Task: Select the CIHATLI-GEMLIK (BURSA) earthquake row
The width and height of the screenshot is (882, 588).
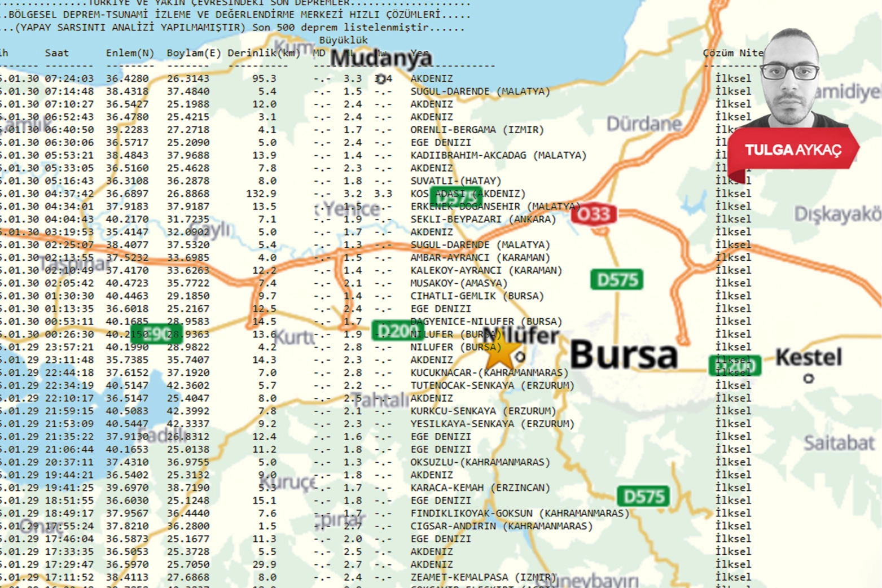Action: coord(477,296)
